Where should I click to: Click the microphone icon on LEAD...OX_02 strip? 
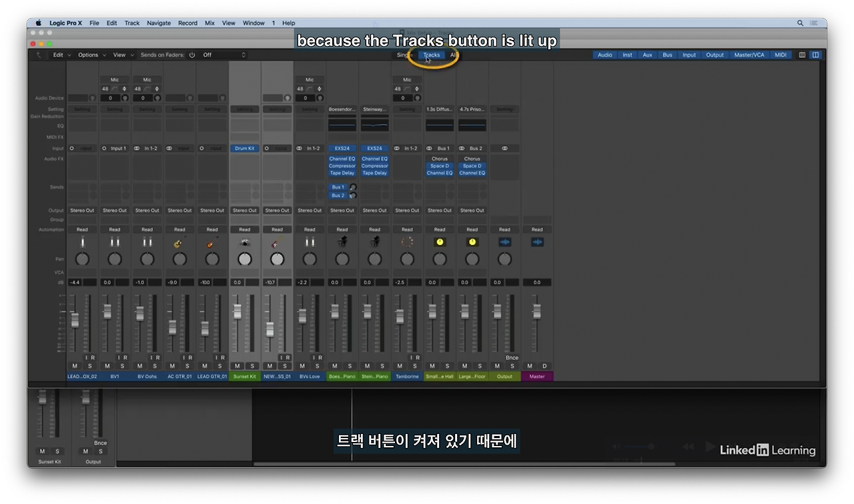[83, 243]
